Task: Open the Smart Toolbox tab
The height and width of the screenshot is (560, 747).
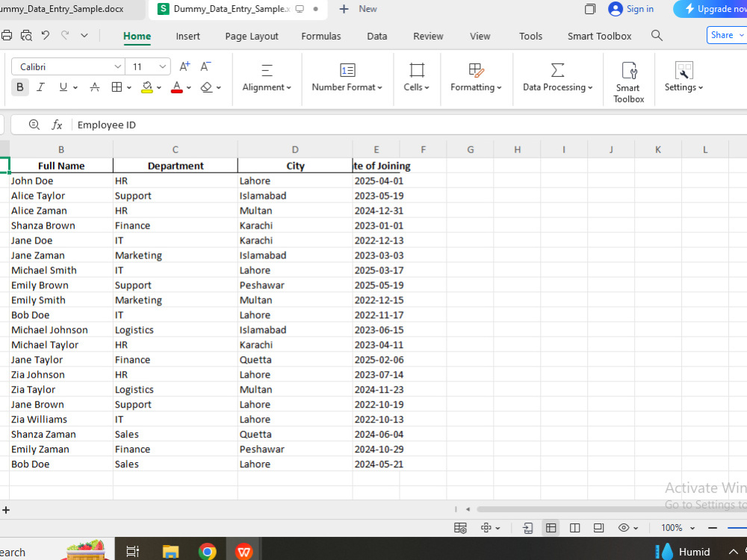Action: 599,36
